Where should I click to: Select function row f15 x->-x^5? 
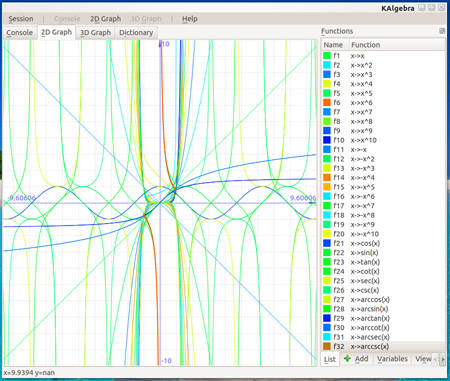coord(383,187)
